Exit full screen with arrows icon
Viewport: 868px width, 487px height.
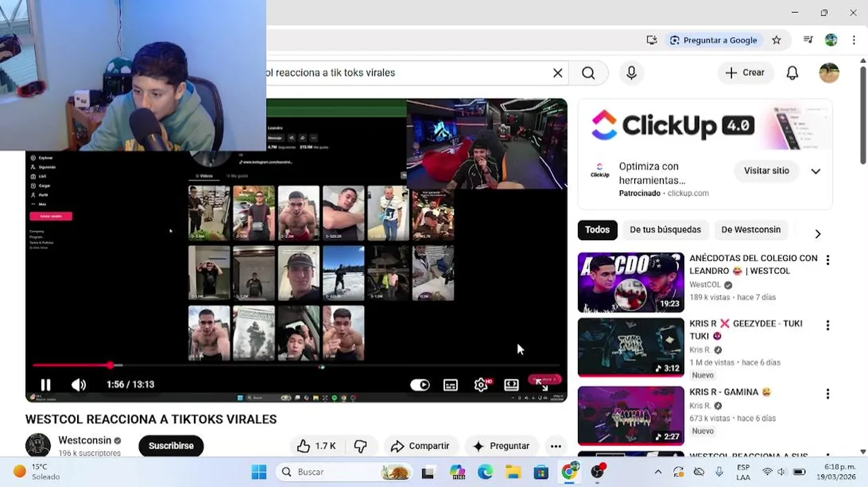point(542,385)
